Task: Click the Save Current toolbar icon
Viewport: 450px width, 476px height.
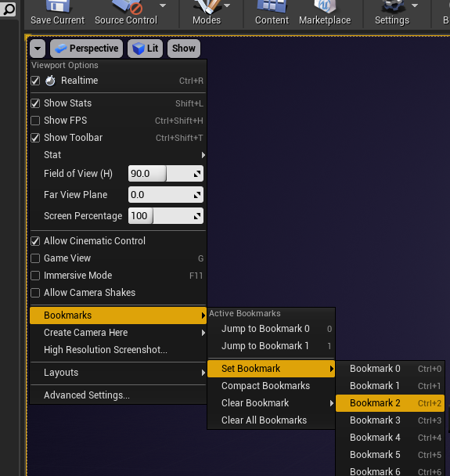Action: pos(58,7)
